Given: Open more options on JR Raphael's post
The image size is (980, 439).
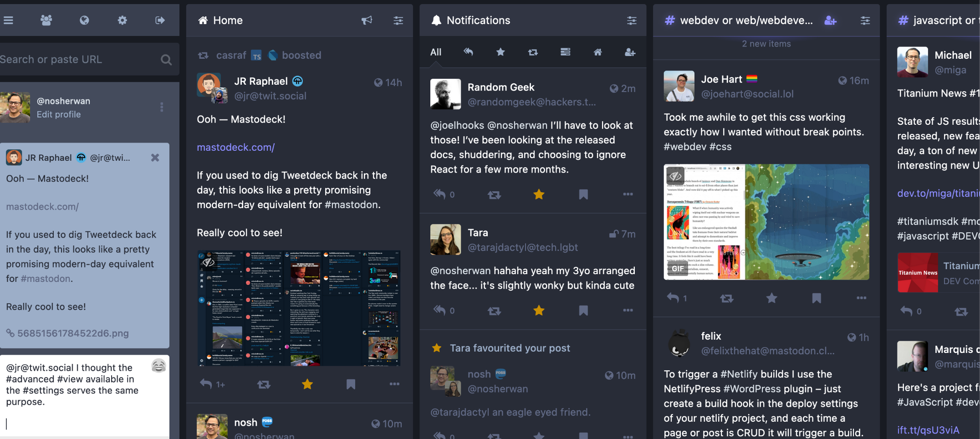Looking at the screenshot, I should point(394,384).
